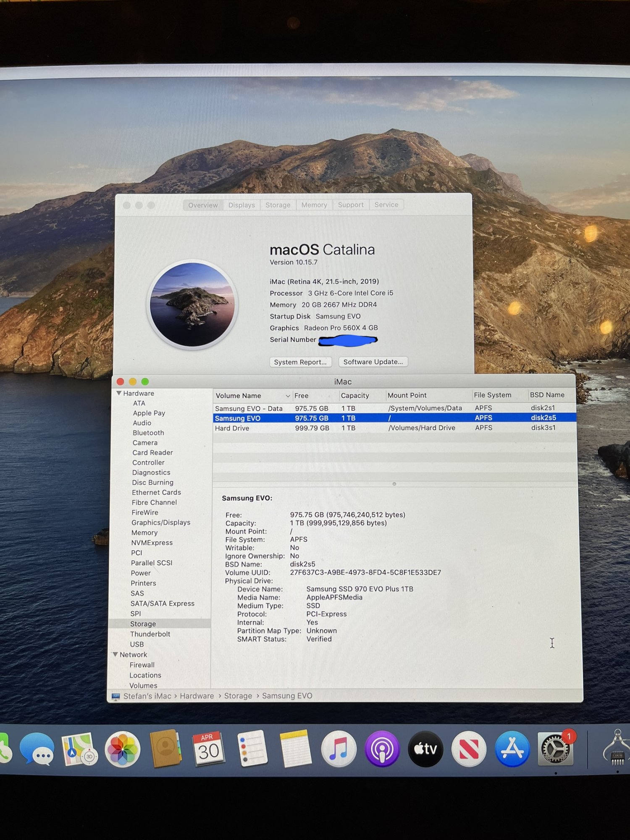The image size is (630, 840).
Task: Open the App Store icon
Action: pyautogui.click(x=512, y=749)
